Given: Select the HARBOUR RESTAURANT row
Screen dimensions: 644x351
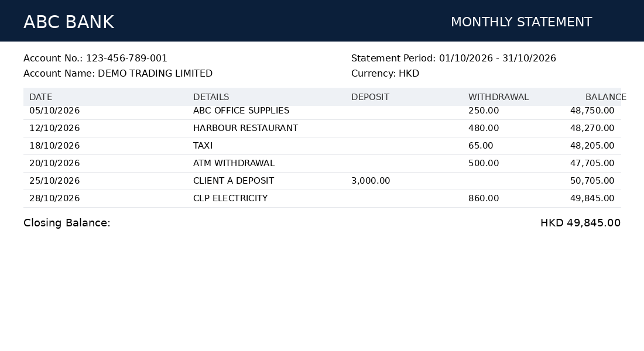Looking at the screenshot, I should (x=322, y=129).
